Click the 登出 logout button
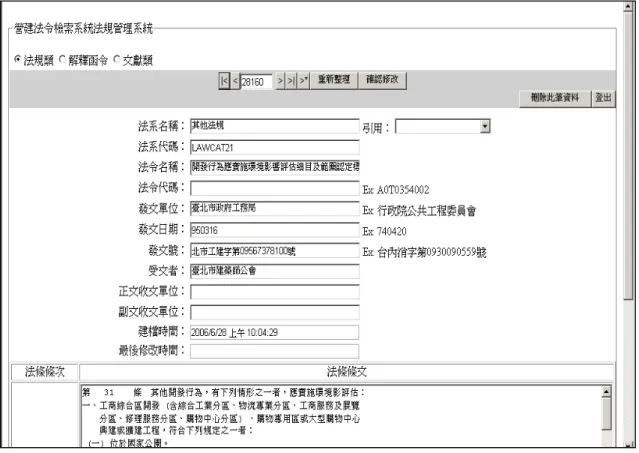Viewport: 639px width, 453px height. click(x=604, y=98)
